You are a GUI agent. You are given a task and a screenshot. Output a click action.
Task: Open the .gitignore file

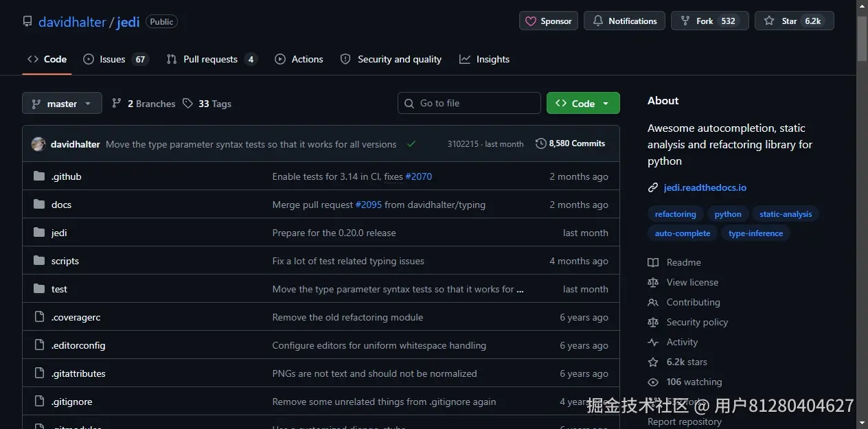[71, 402]
